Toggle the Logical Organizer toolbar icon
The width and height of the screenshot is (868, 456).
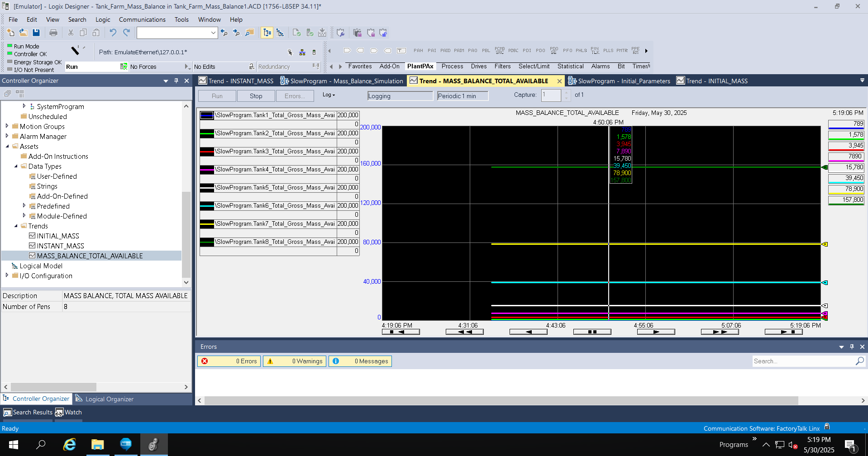point(280,33)
